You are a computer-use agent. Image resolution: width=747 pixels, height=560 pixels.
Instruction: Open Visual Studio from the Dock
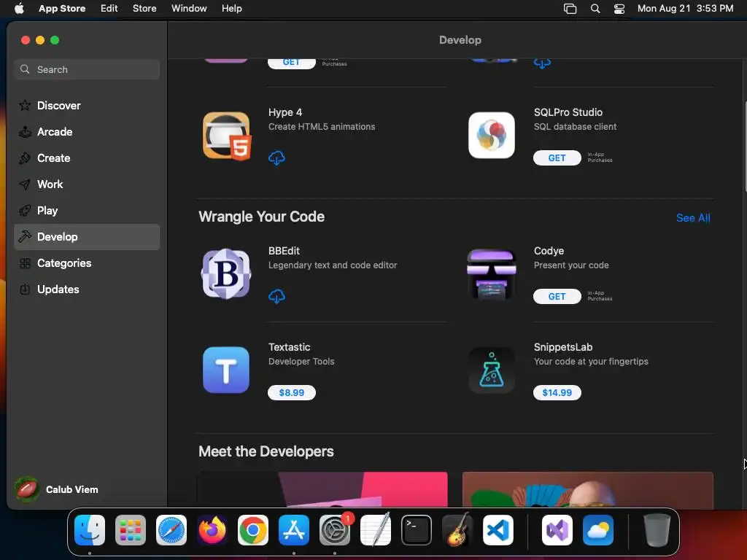[x=557, y=530]
